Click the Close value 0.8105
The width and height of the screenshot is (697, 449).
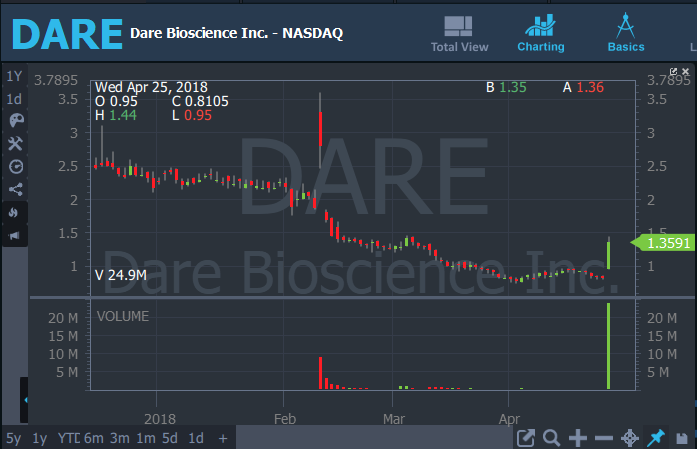tap(206, 101)
